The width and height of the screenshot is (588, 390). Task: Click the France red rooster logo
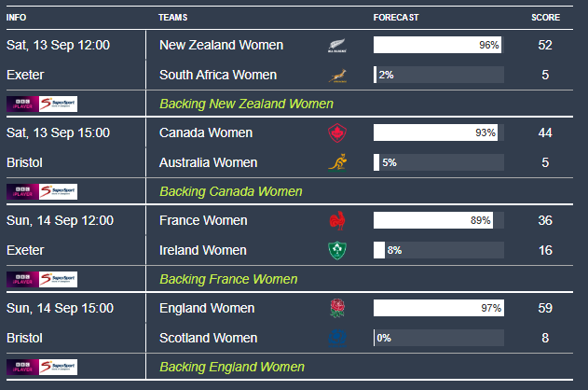pos(337,220)
